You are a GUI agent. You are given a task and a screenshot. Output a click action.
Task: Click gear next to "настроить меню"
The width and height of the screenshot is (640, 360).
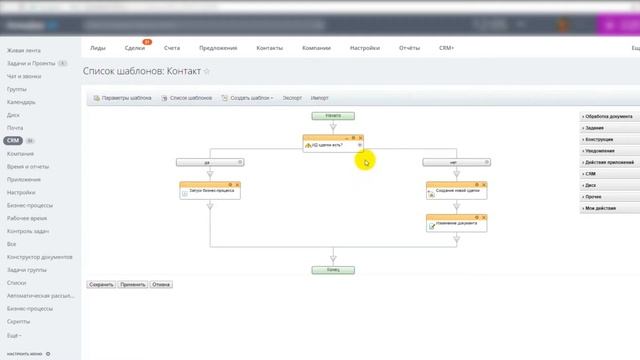48,354
